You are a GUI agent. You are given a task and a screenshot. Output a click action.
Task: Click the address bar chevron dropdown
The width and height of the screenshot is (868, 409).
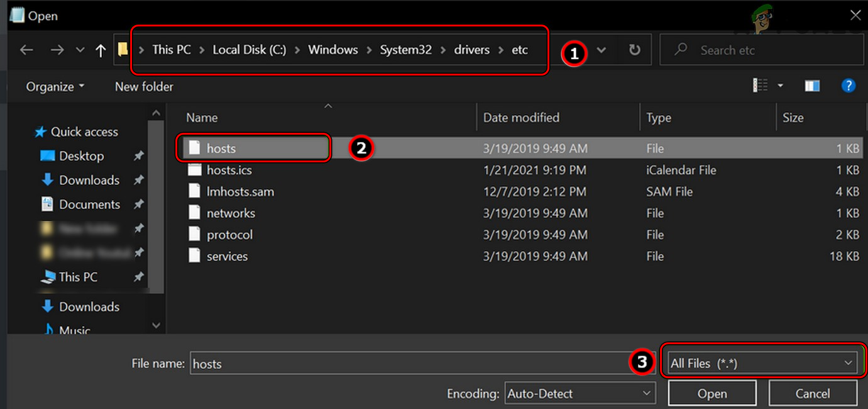coord(601,50)
